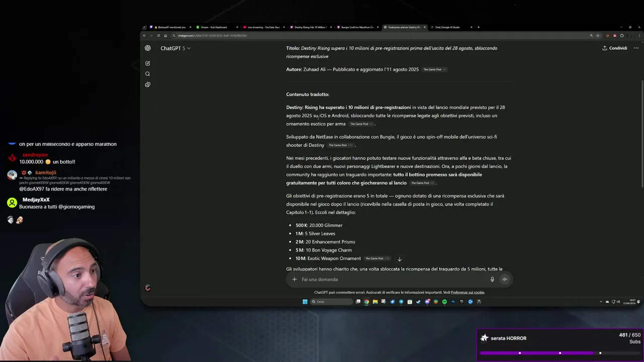Open the browser tab search dropdown arrow
Viewport: 644px width, 362px height.
click(144, 27)
